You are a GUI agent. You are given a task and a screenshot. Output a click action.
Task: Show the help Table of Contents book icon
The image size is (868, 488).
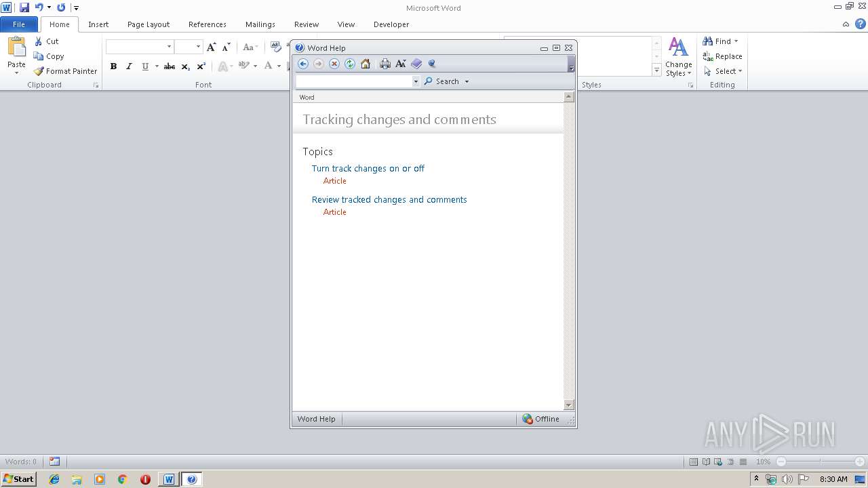click(x=416, y=64)
